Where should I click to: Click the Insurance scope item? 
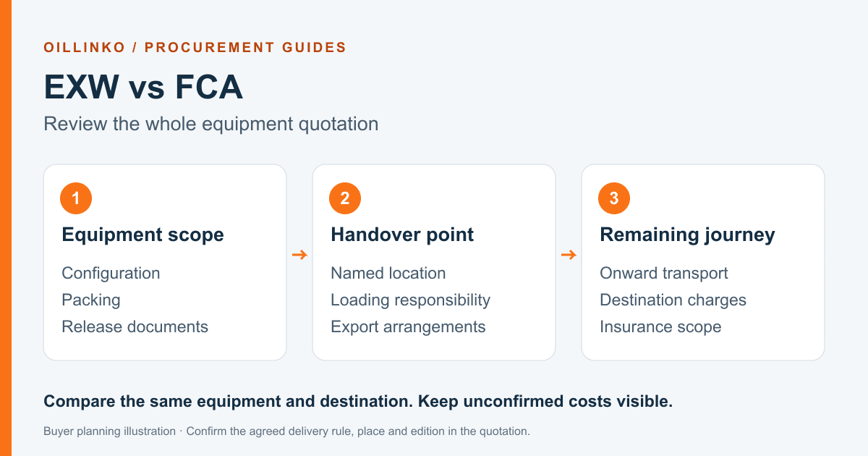click(x=660, y=327)
